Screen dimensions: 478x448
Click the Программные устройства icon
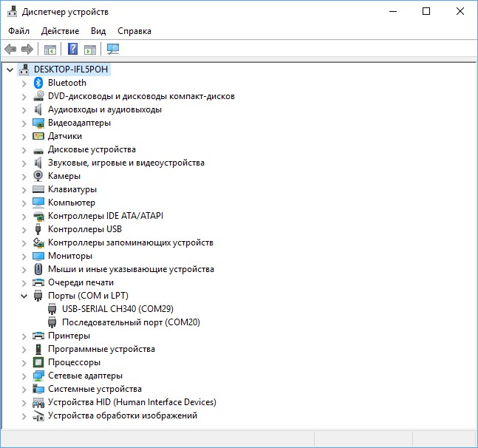click(x=38, y=349)
